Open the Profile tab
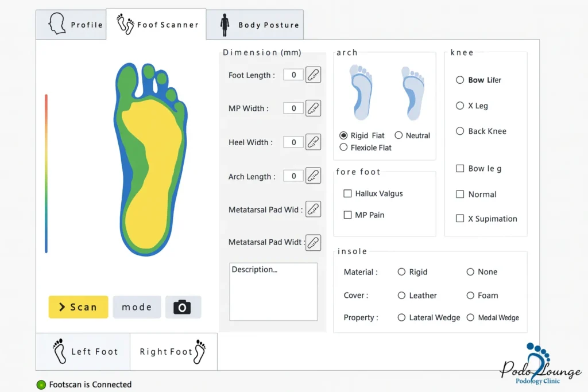The height and width of the screenshot is (392, 588). [71, 25]
